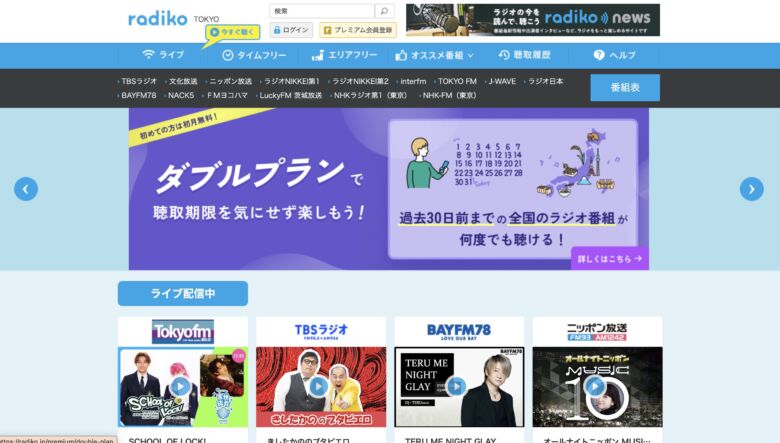780x443 pixels.
Task: Select interfm station link
Action: (x=413, y=81)
